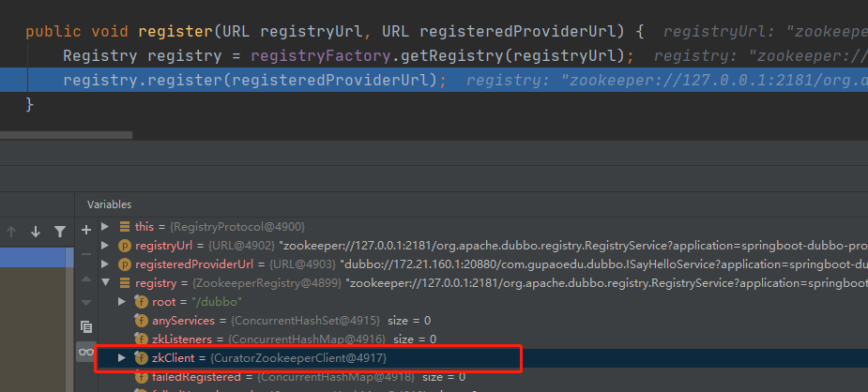Viewport: 868px width, 392px height.
Task: Select the registeredProviderUrl = {URL@4903} row
Action: tap(482, 264)
